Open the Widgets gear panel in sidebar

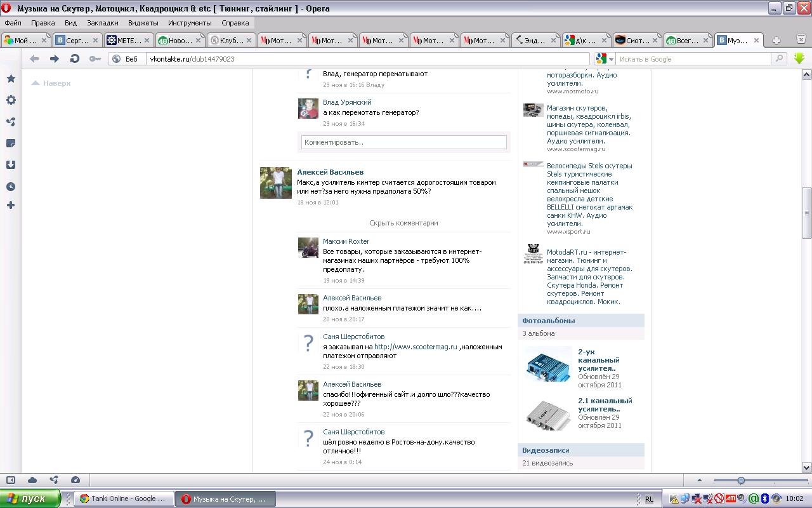coord(11,100)
